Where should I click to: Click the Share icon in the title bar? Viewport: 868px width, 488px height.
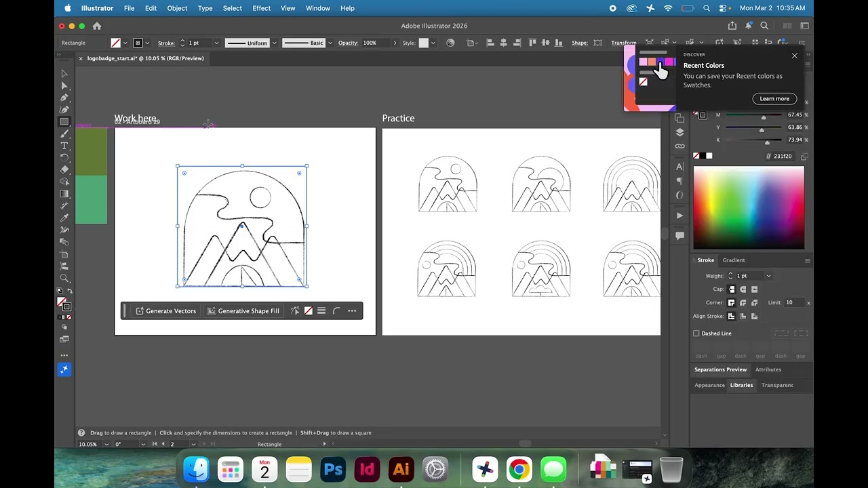[x=732, y=26]
